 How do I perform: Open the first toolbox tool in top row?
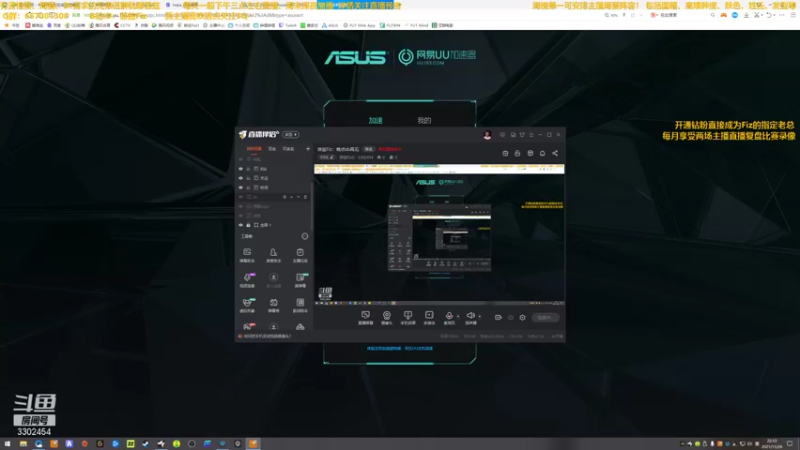tap(247, 255)
